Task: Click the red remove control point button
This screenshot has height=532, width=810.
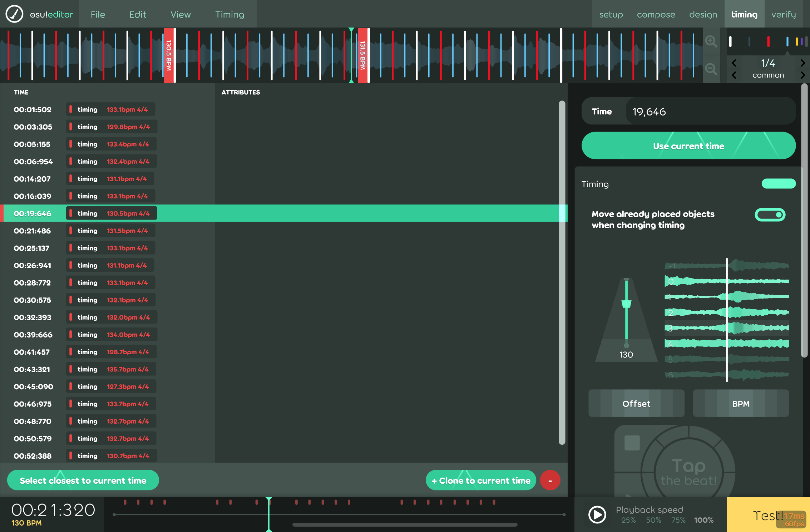Action: (550, 480)
